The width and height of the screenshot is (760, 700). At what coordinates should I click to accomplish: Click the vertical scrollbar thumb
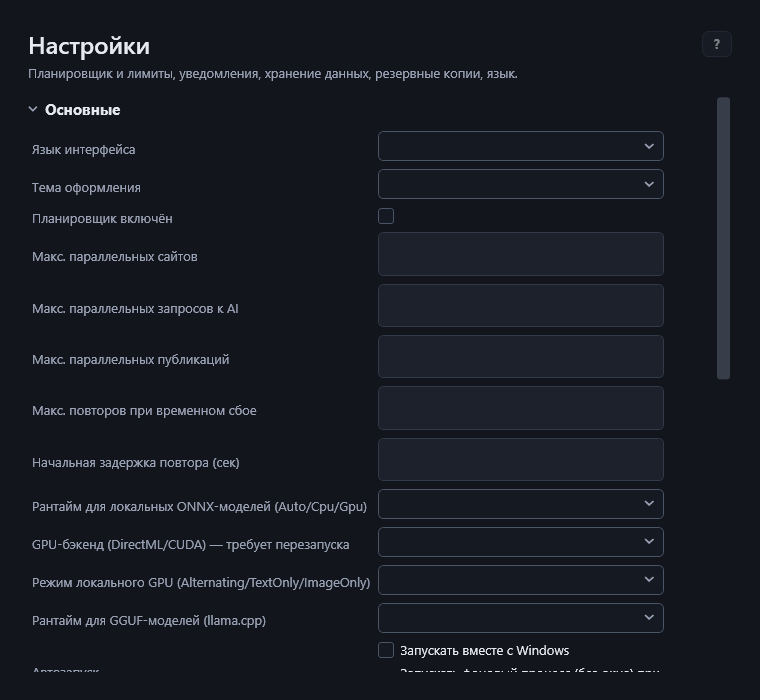(723, 238)
